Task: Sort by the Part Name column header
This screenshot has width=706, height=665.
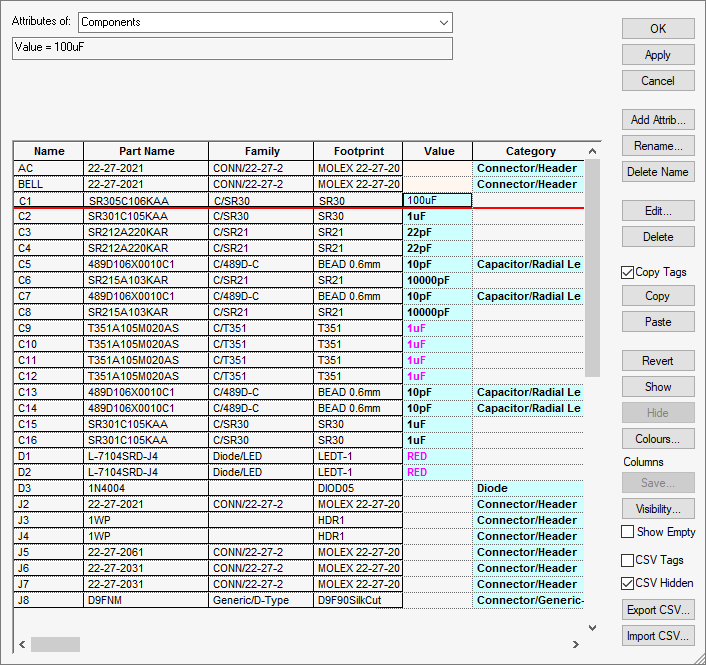Action: 146,151
